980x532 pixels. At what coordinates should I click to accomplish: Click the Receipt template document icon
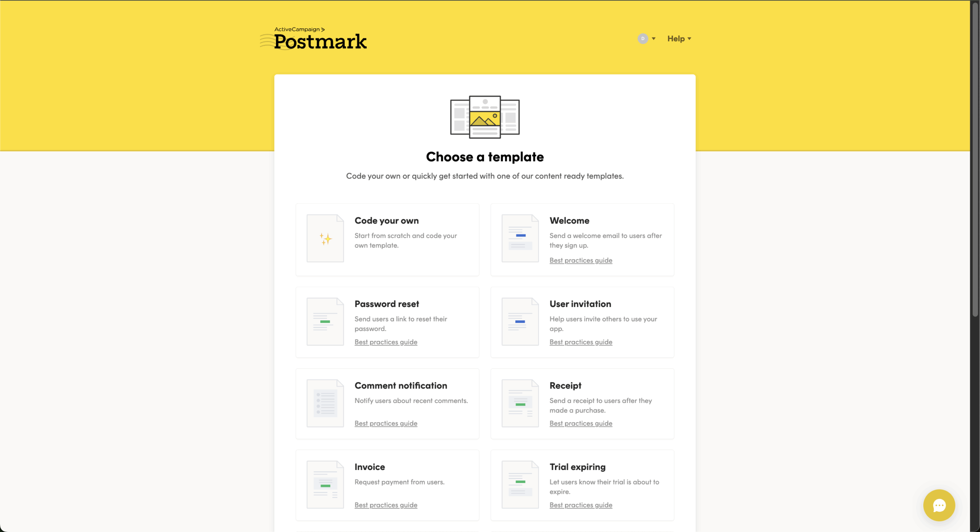point(520,403)
